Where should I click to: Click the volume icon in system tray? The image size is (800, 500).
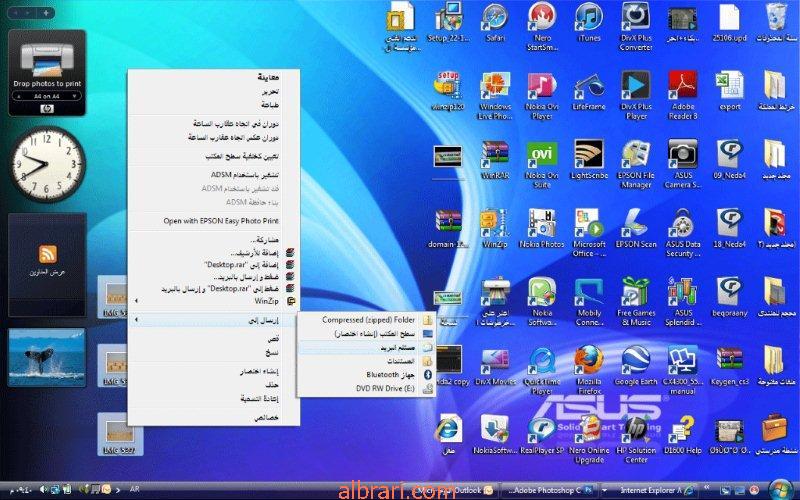point(44,489)
